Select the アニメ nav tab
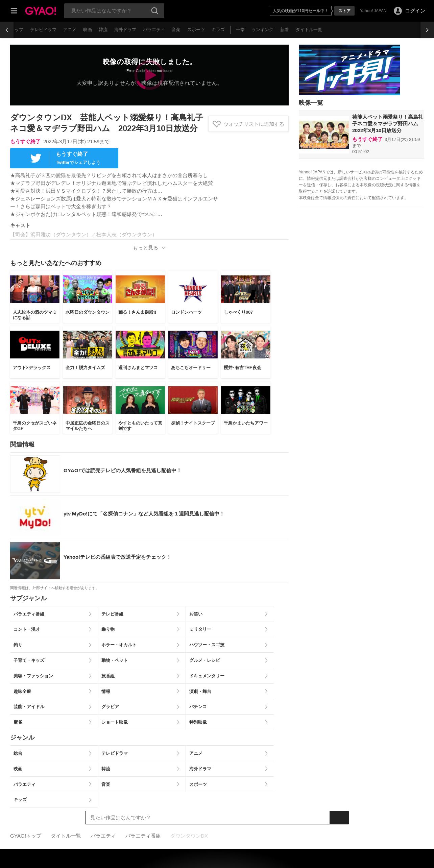This screenshot has height=868, width=434. coord(70,30)
